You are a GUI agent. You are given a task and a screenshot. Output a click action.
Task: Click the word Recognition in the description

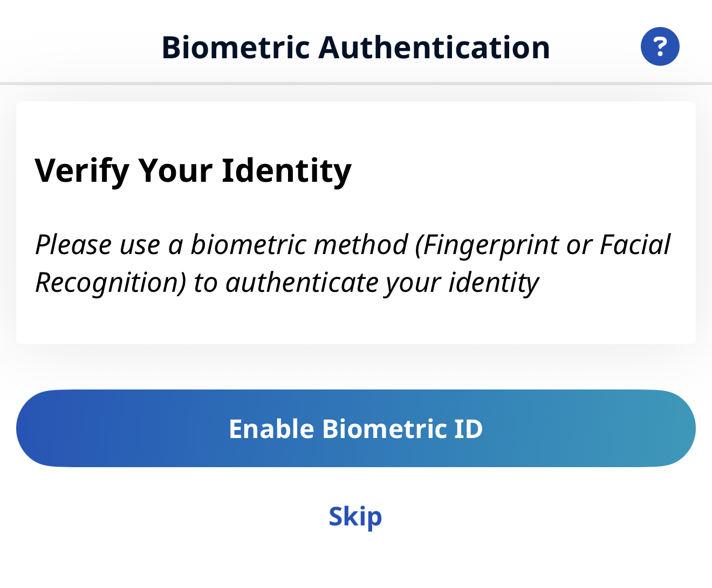click(x=111, y=283)
